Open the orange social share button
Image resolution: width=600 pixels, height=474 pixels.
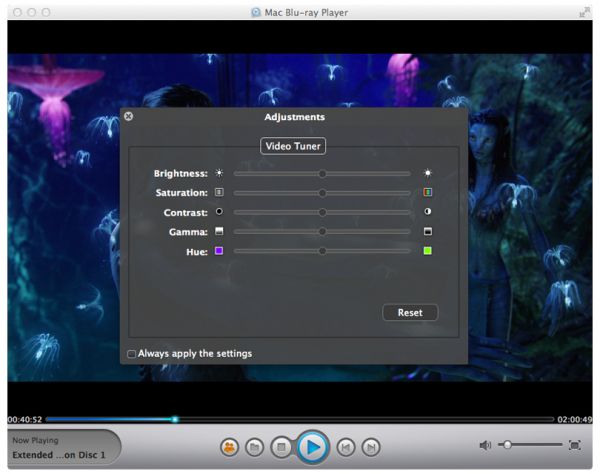[230, 447]
